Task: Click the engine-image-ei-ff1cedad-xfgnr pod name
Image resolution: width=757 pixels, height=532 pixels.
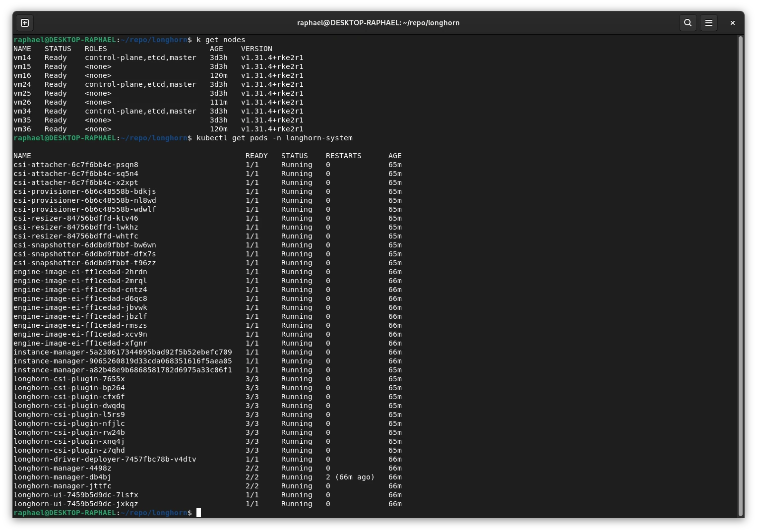Action: pos(80,343)
